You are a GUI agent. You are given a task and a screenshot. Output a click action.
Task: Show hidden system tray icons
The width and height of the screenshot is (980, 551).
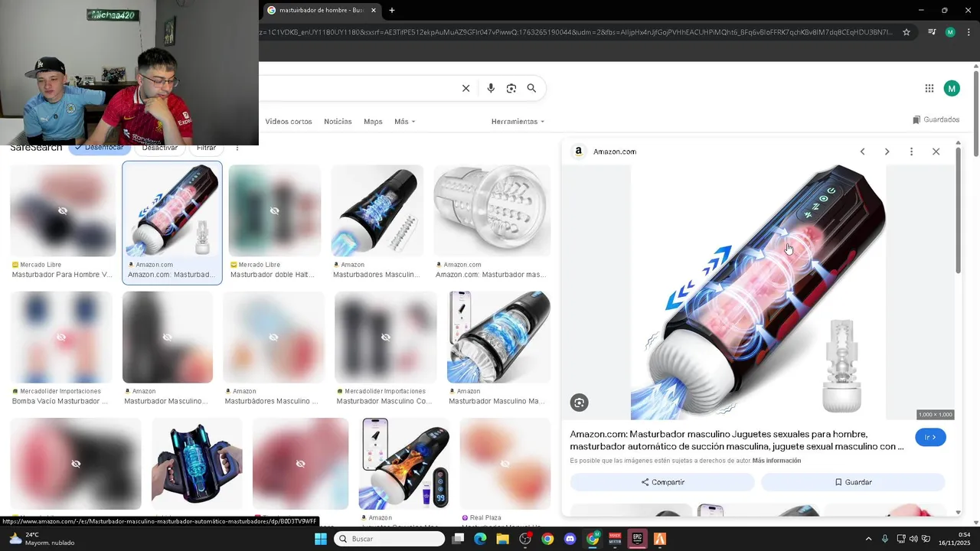(868, 539)
